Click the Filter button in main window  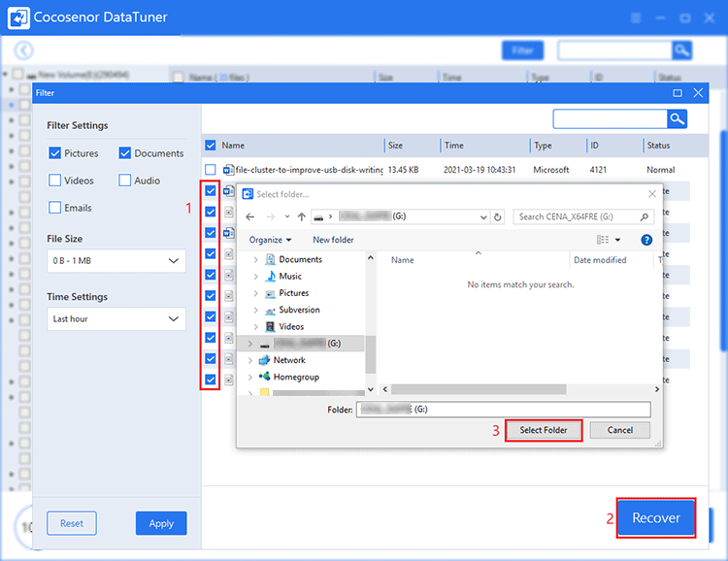[522, 50]
